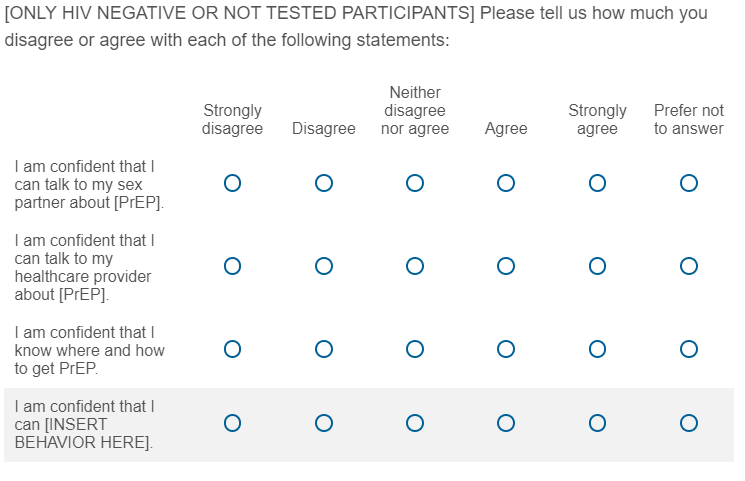
Task: Pick Neither disagree nor agree for sex partner row
Action: (415, 183)
